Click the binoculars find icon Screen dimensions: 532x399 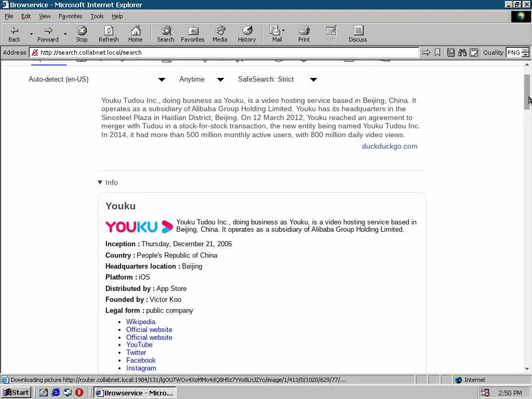click(462, 52)
